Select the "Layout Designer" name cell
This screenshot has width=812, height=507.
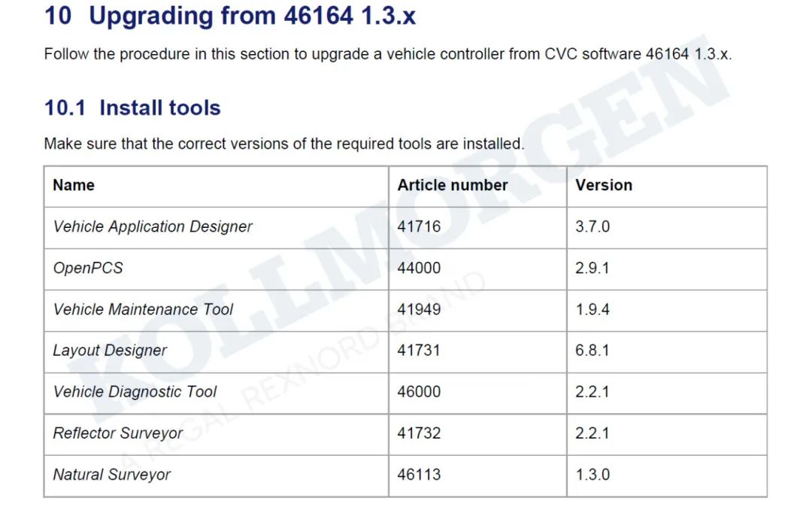(x=110, y=351)
